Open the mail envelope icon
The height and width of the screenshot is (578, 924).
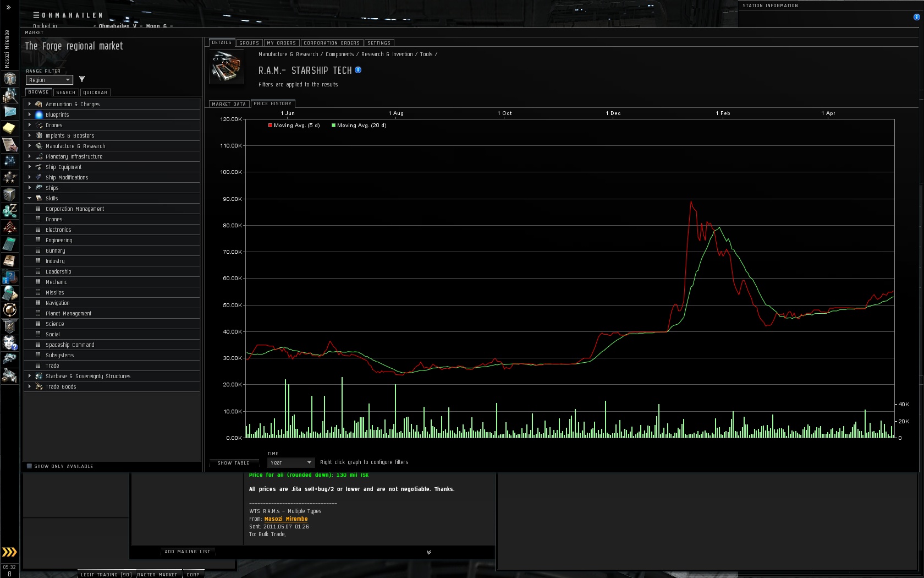(10, 111)
